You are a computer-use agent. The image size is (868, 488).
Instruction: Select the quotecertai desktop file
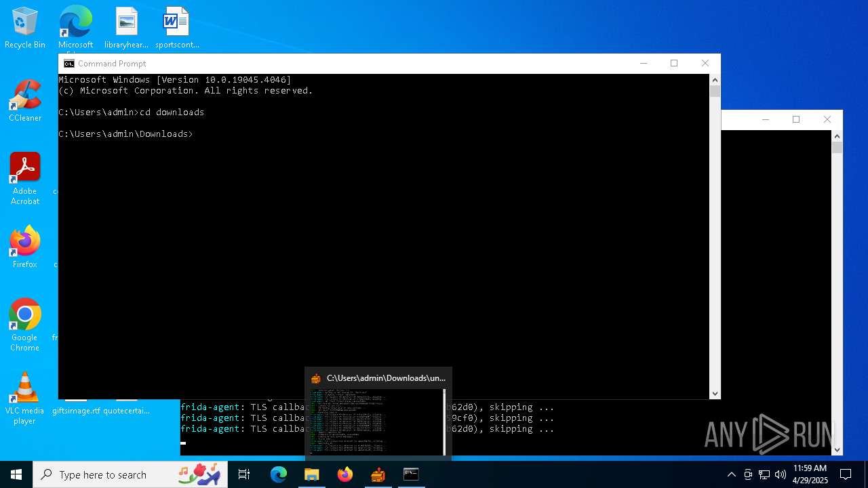pos(126,410)
